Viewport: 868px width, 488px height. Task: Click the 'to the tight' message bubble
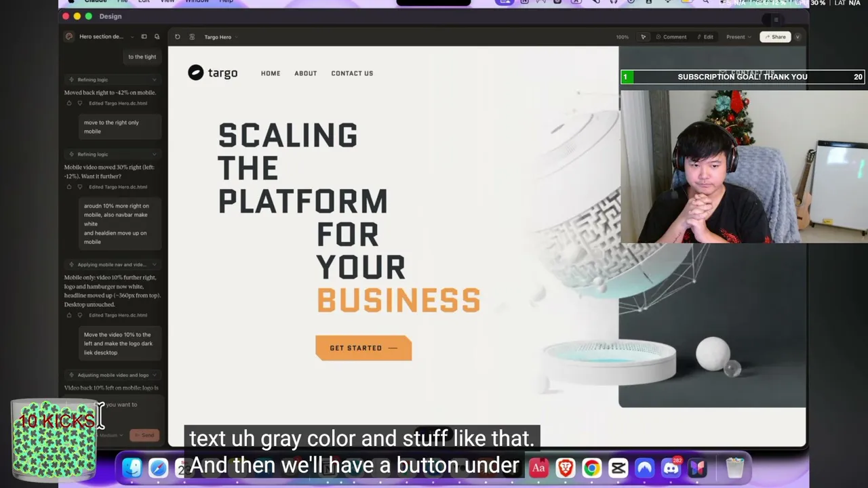pyautogui.click(x=142, y=57)
